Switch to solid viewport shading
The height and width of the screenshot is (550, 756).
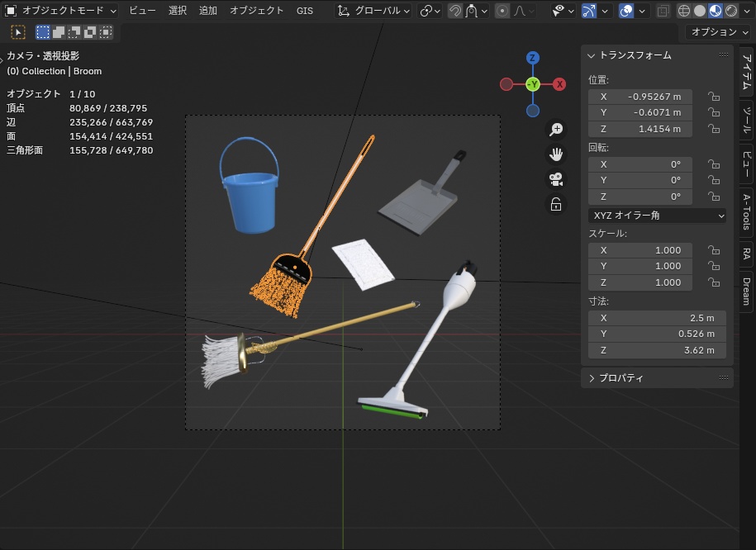(x=700, y=11)
